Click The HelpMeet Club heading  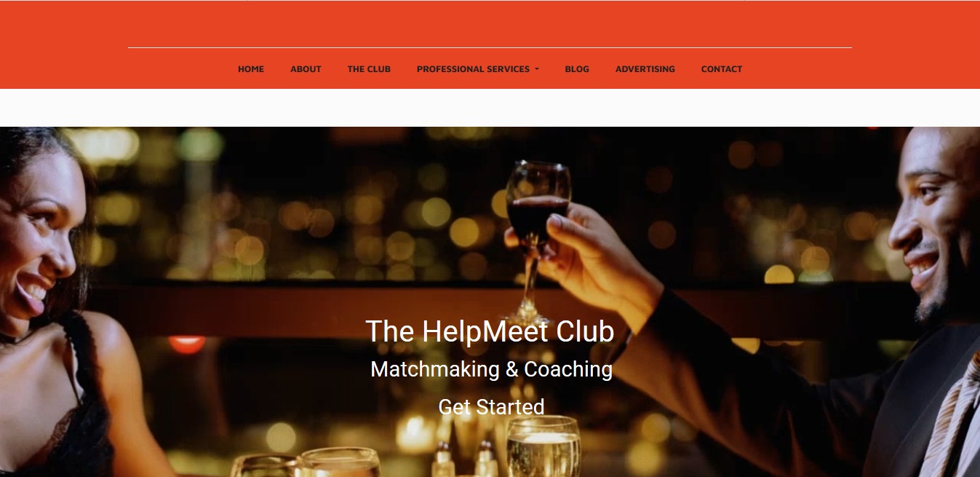pos(490,331)
